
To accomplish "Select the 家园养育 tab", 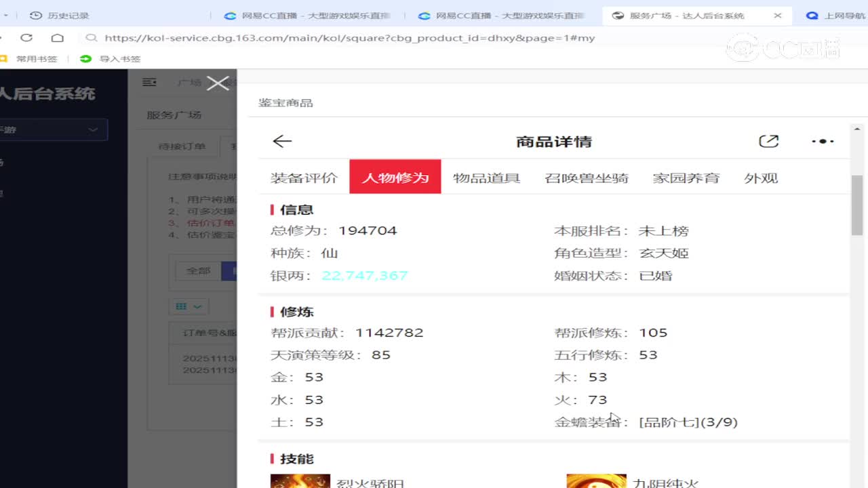I will tap(686, 178).
